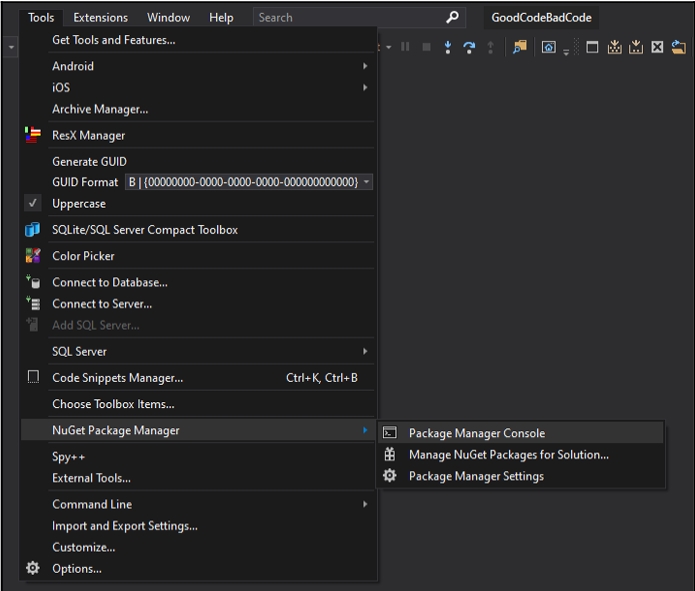This screenshot has width=695, height=591.
Task: Click the Connect to Server icon
Action: click(33, 304)
